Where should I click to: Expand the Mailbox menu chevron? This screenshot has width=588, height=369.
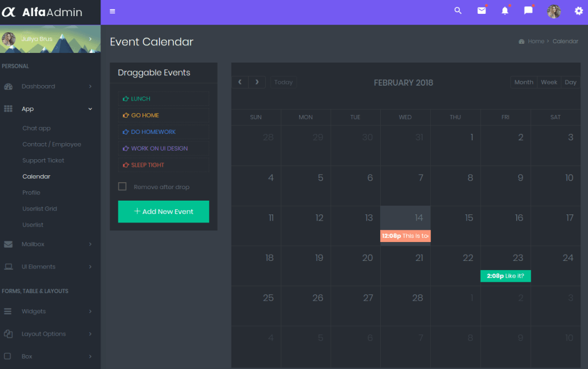90,244
